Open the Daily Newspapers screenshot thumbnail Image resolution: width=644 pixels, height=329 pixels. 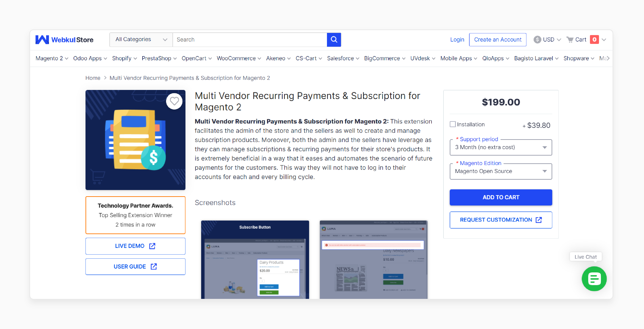(x=373, y=259)
